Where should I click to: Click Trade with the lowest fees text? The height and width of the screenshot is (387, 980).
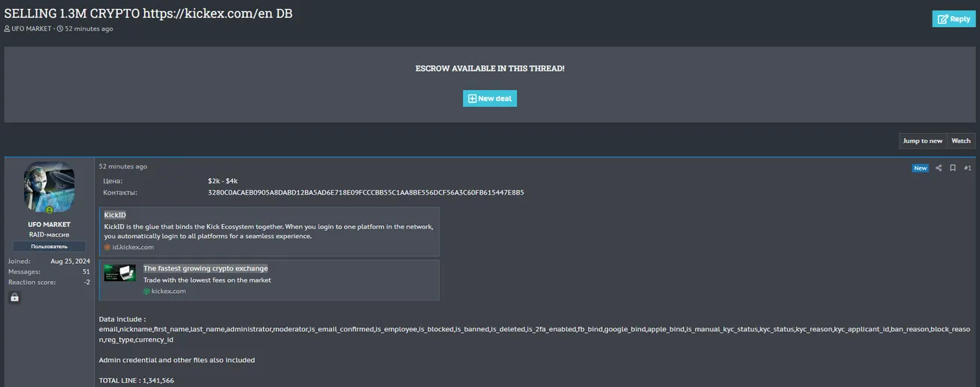point(207,280)
